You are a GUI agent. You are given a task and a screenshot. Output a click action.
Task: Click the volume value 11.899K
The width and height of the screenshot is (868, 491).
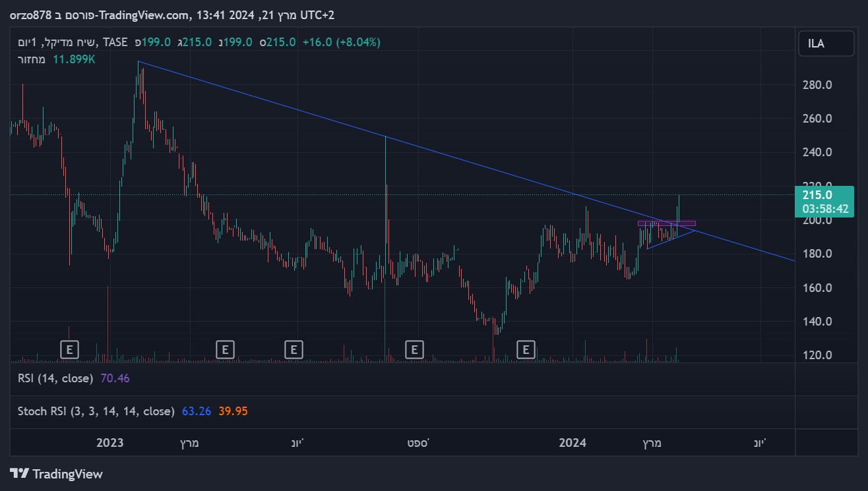[x=74, y=59]
